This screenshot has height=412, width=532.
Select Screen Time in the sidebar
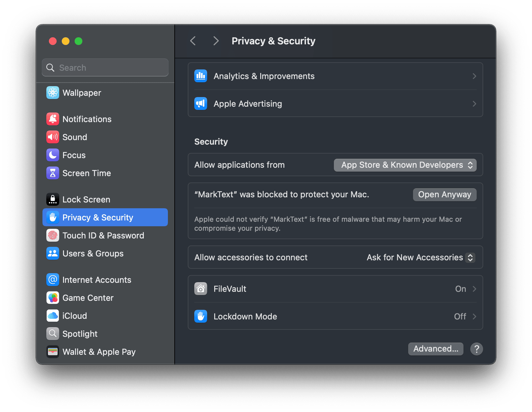(x=105, y=173)
